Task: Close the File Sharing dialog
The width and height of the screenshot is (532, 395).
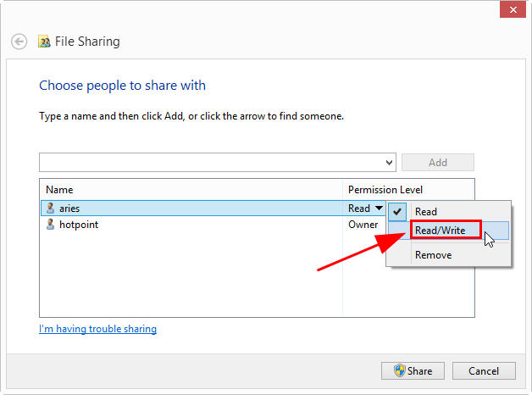Action: click(x=513, y=9)
